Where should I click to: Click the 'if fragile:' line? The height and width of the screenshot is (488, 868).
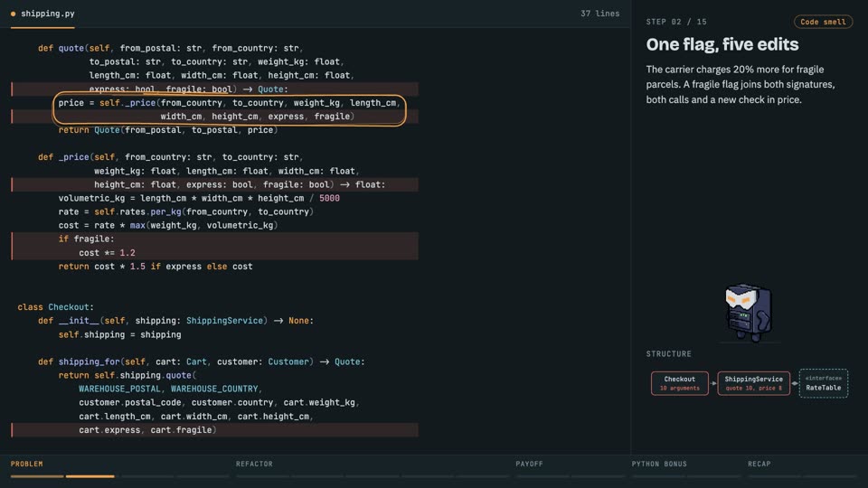pos(86,239)
